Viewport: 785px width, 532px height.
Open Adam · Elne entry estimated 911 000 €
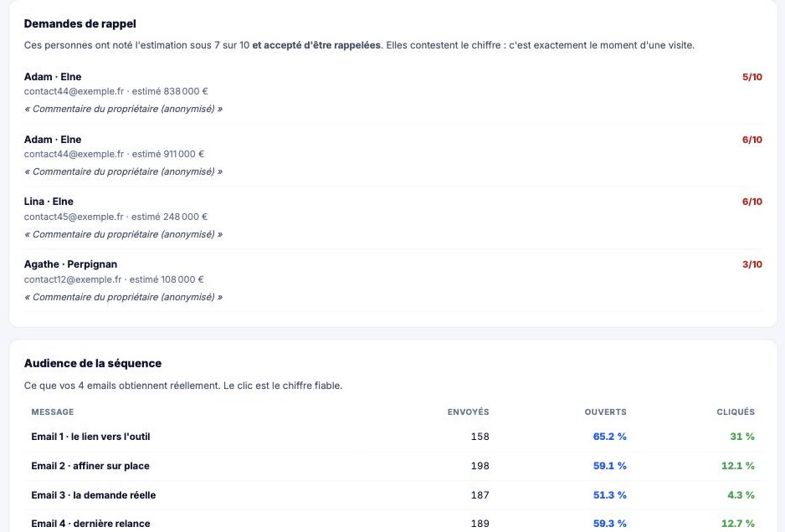[x=393, y=155]
